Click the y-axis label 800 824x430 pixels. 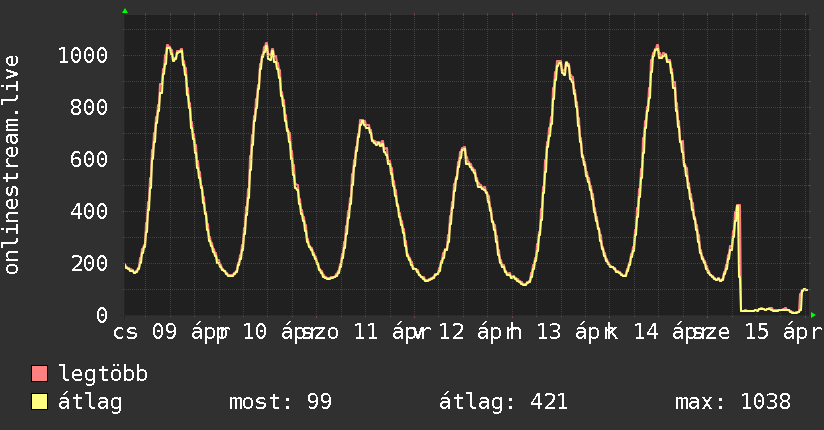(x=89, y=107)
